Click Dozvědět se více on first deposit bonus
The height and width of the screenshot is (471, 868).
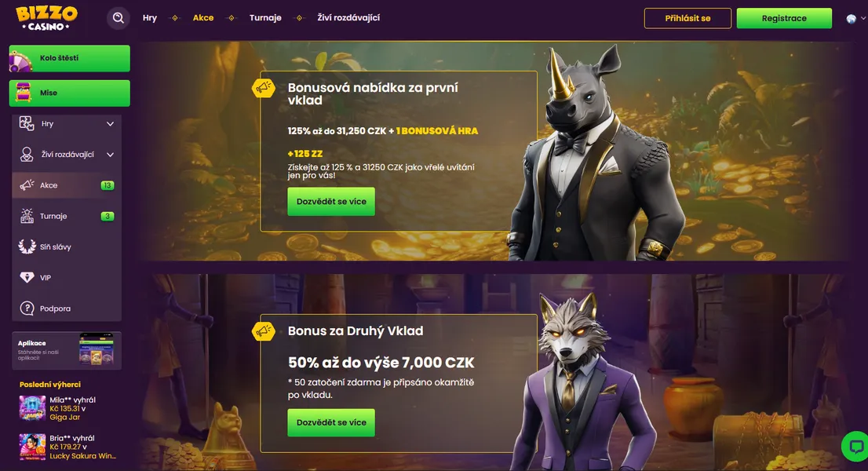point(330,201)
